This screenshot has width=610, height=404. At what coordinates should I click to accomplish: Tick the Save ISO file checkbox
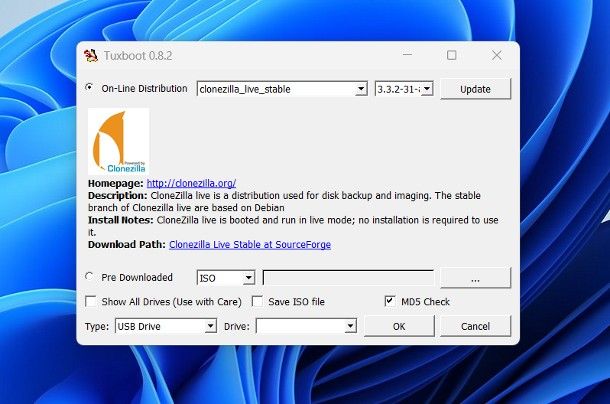pyautogui.click(x=257, y=301)
